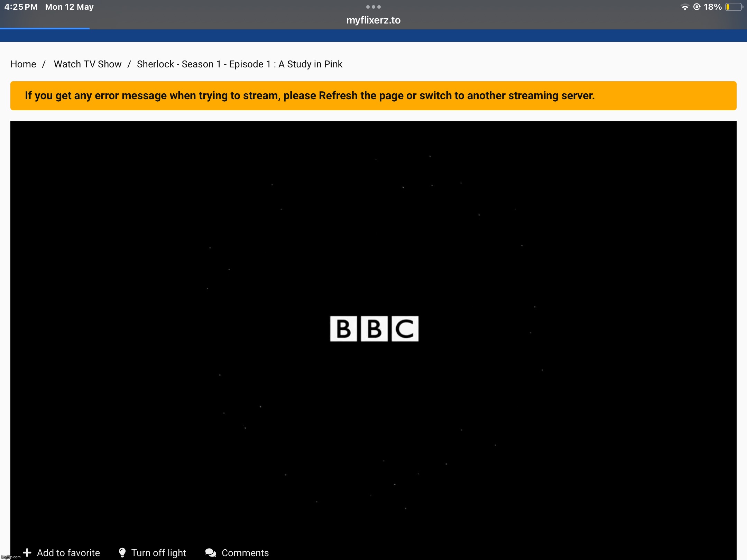Tap the battery indicator icon
Screen dimensions: 747x560
pos(734,7)
